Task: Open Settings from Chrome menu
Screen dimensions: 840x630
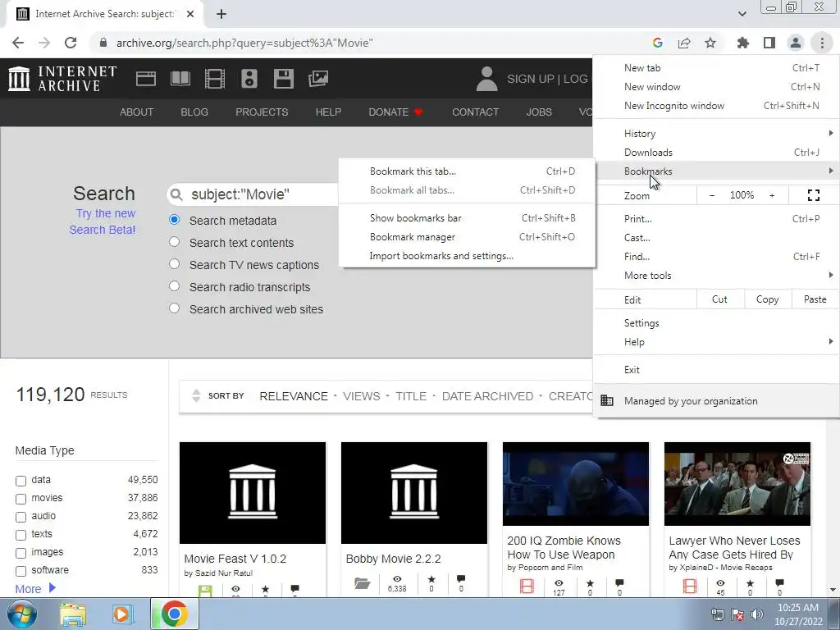Action: pos(715,323)
